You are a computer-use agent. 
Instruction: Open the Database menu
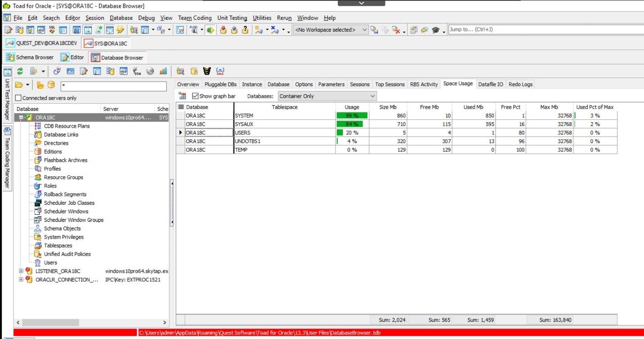pos(121,18)
